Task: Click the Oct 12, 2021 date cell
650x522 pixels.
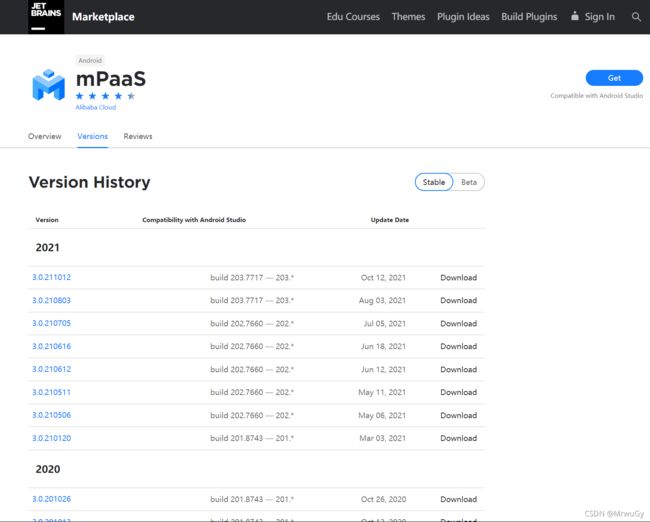Action: tap(383, 278)
